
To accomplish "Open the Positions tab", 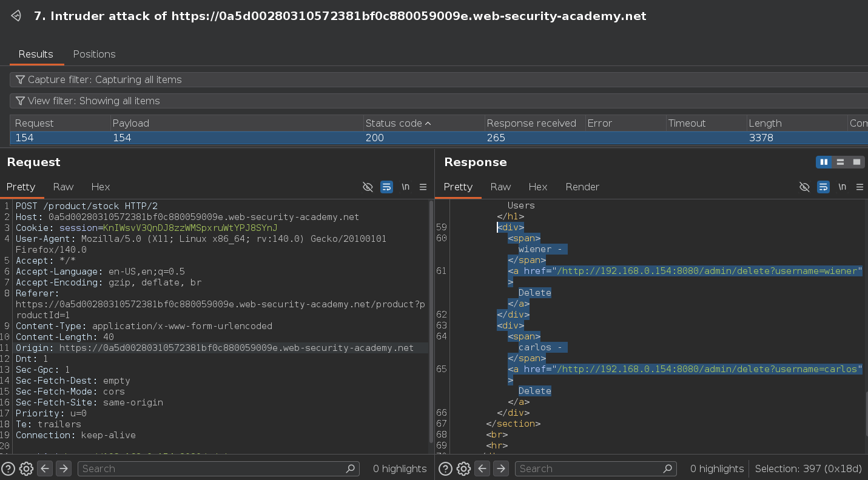I will tap(94, 54).
